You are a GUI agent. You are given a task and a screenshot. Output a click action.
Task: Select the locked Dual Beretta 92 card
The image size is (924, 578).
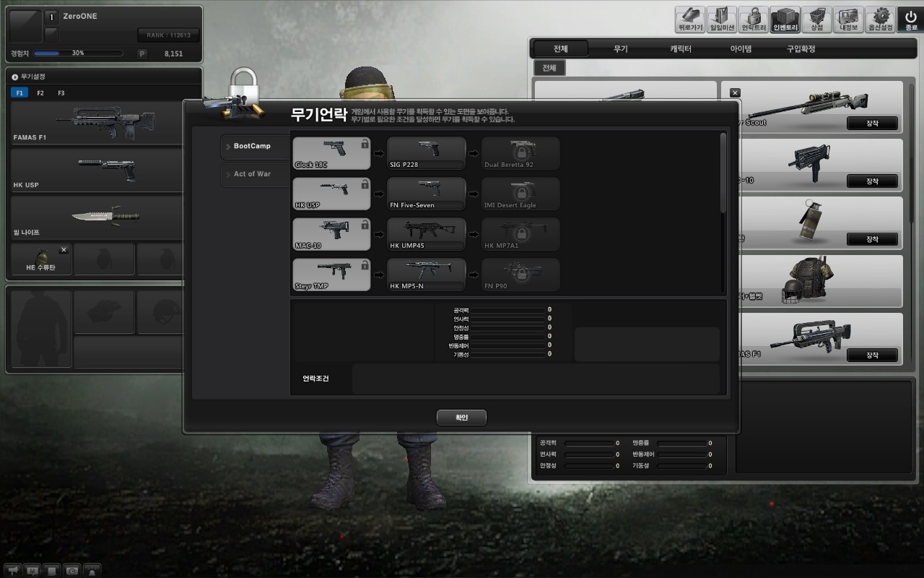coord(521,153)
